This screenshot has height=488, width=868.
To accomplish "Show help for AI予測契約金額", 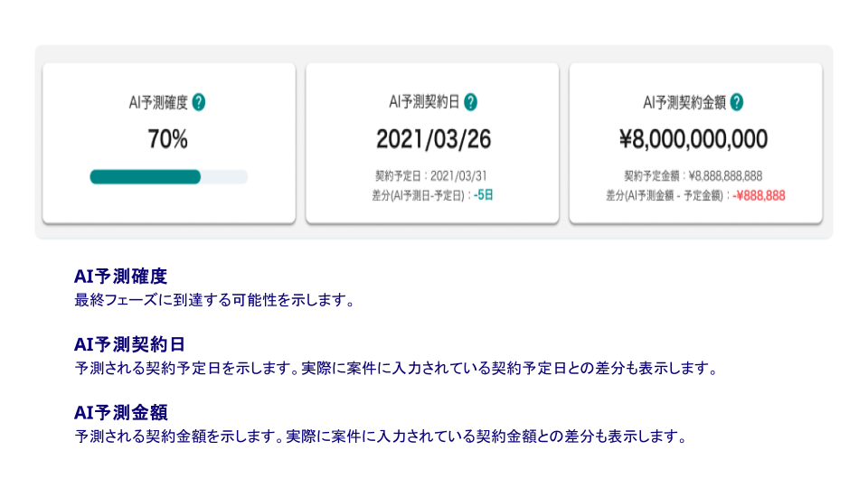I will click(737, 102).
